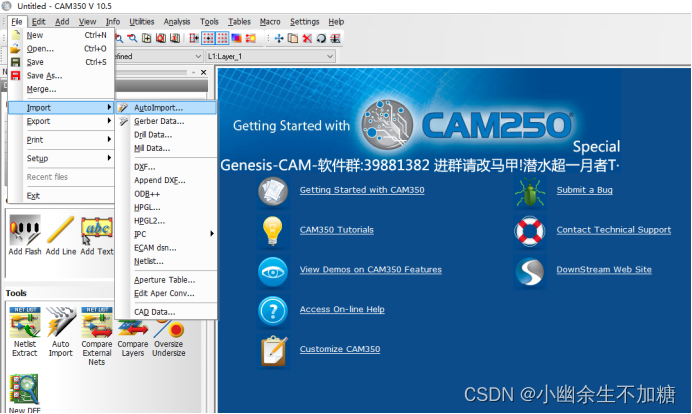Open the L1:Layer_1 layer dropdown
This screenshot has width=692, height=414.
click(271, 56)
